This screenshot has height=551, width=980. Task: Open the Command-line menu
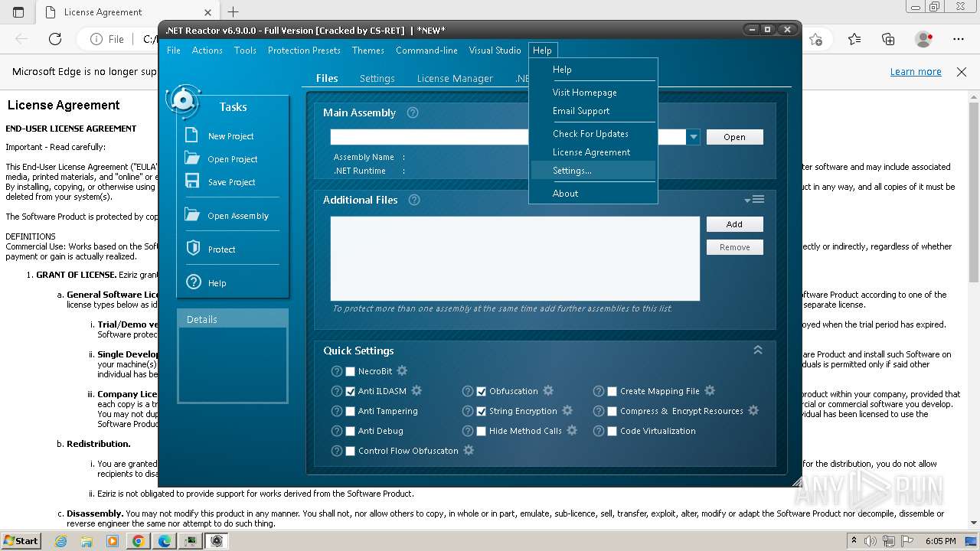tap(426, 50)
